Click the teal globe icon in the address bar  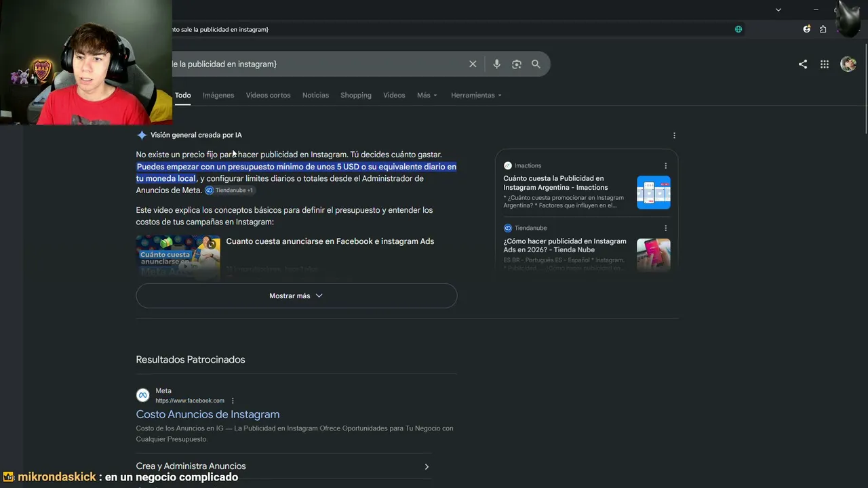point(738,29)
